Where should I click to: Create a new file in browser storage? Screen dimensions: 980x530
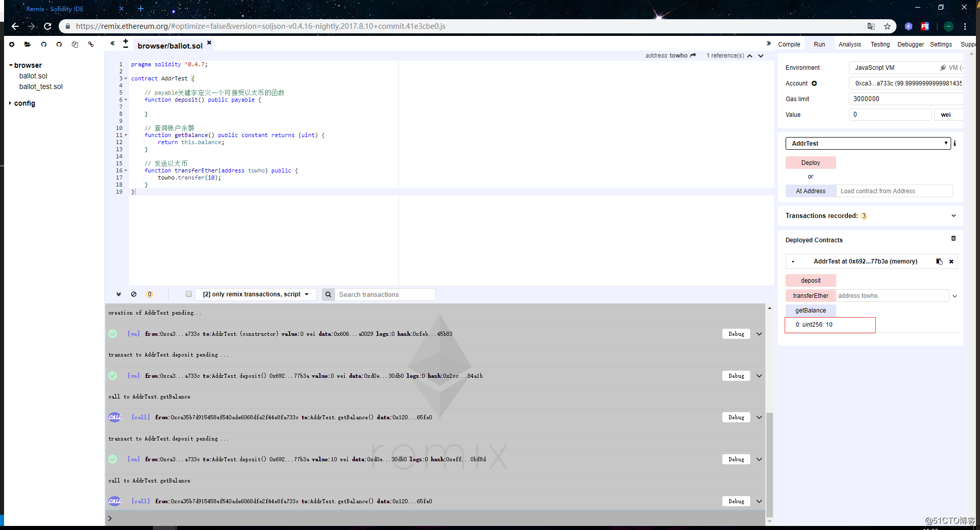tap(12, 45)
